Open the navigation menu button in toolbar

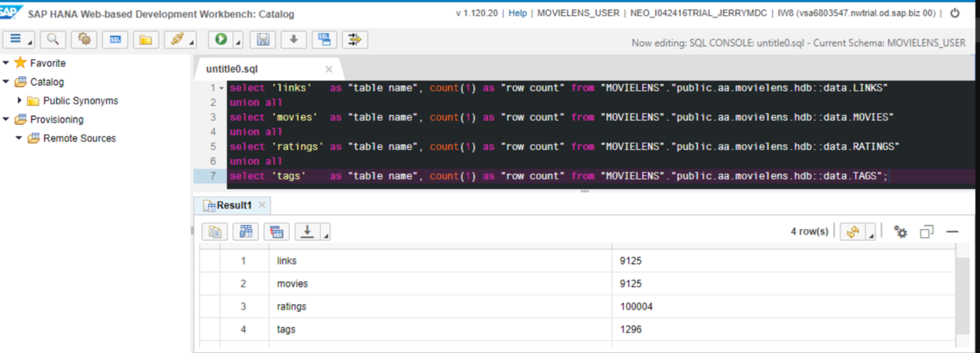(19, 39)
